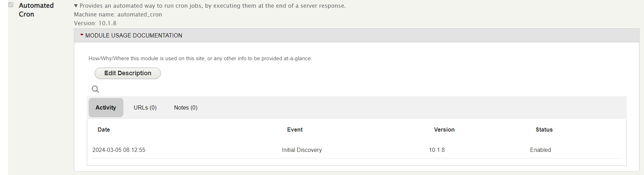Click the search magnifier icon
Image resolution: width=644 pixels, height=175 pixels.
tap(95, 89)
